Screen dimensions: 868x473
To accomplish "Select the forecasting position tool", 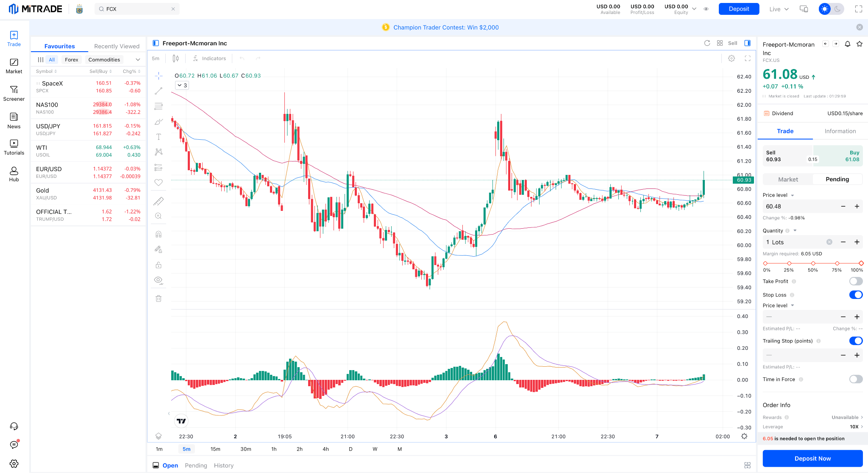I will point(159,167).
